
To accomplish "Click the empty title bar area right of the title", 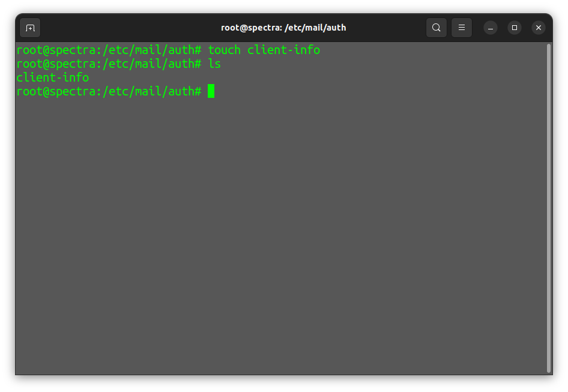I will [x=386, y=28].
